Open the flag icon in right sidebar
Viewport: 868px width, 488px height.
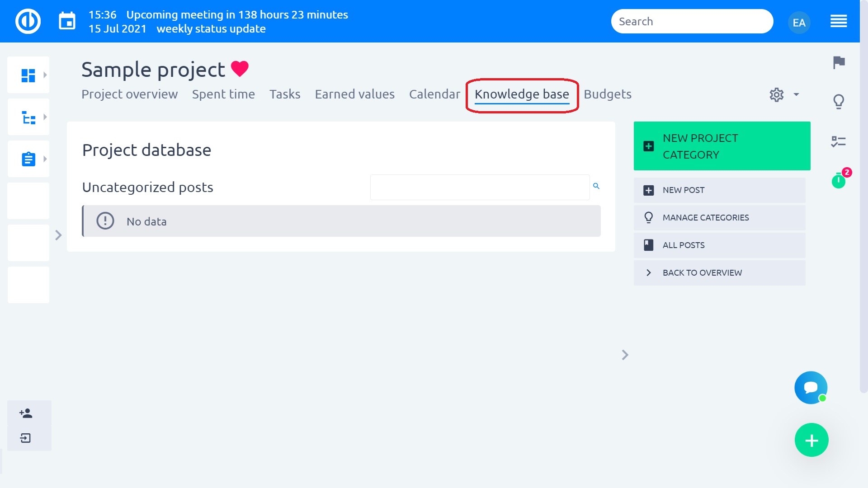pyautogui.click(x=839, y=62)
